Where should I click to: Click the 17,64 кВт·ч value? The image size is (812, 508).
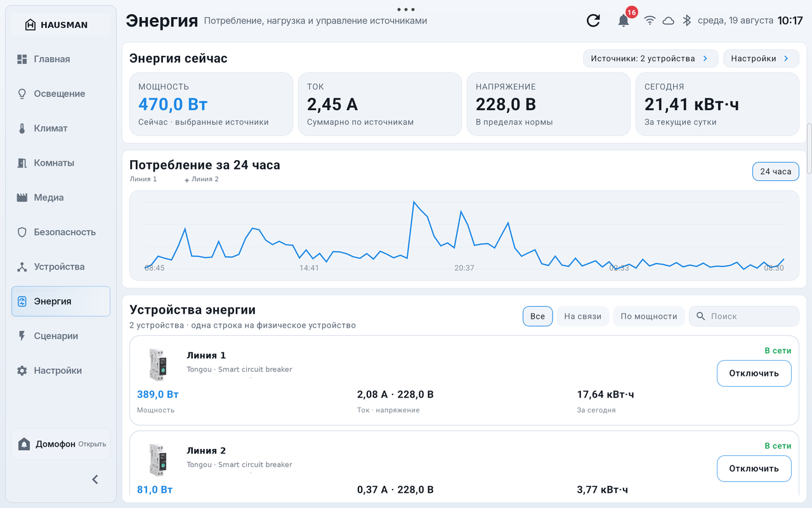tap(605, 394)
